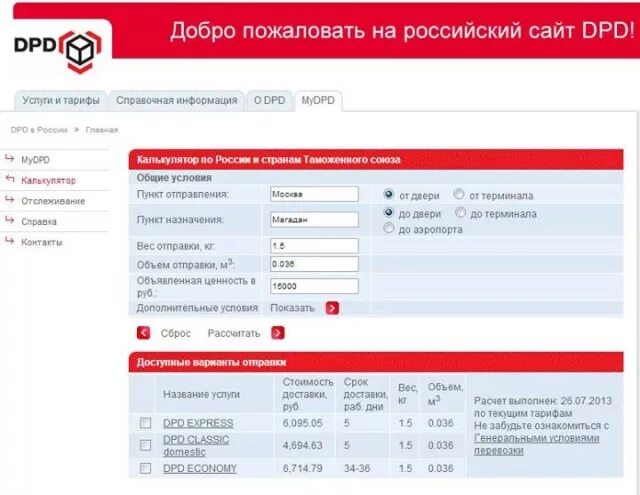
Task: Open MyDPD in the sidebar
Action: (x=36, y=160)
